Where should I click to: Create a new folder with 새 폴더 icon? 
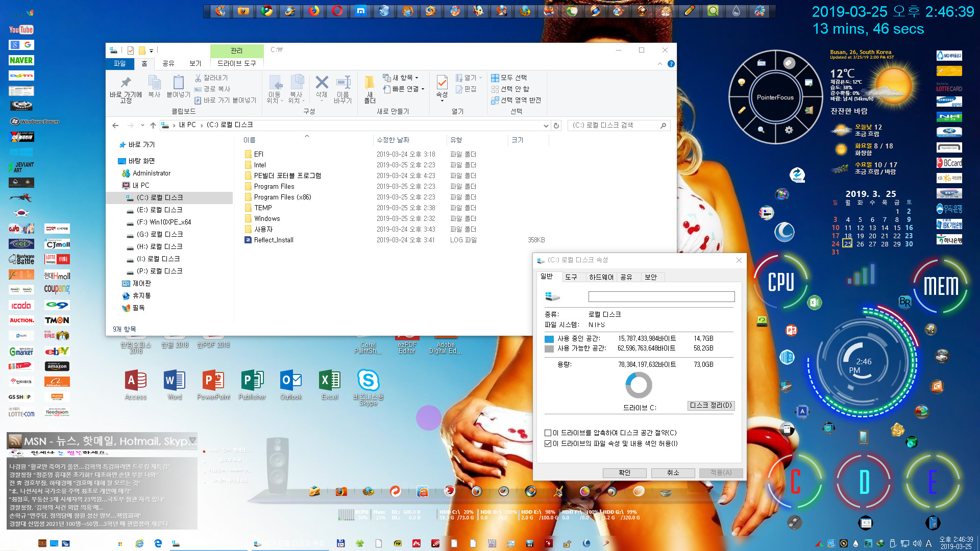[x=370, y=89]
